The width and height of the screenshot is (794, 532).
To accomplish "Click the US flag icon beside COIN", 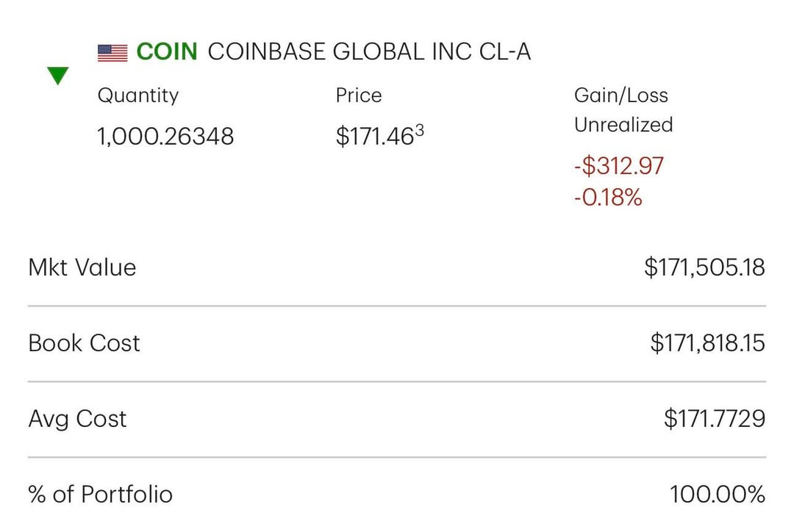I will (112, 53).
